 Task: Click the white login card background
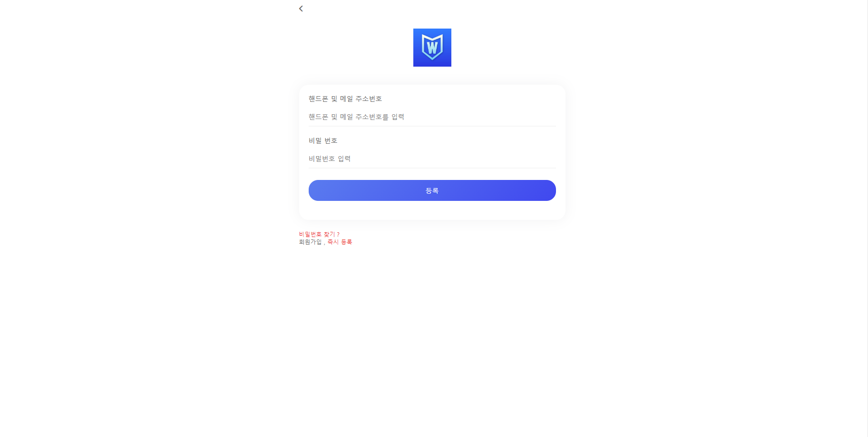432,210
